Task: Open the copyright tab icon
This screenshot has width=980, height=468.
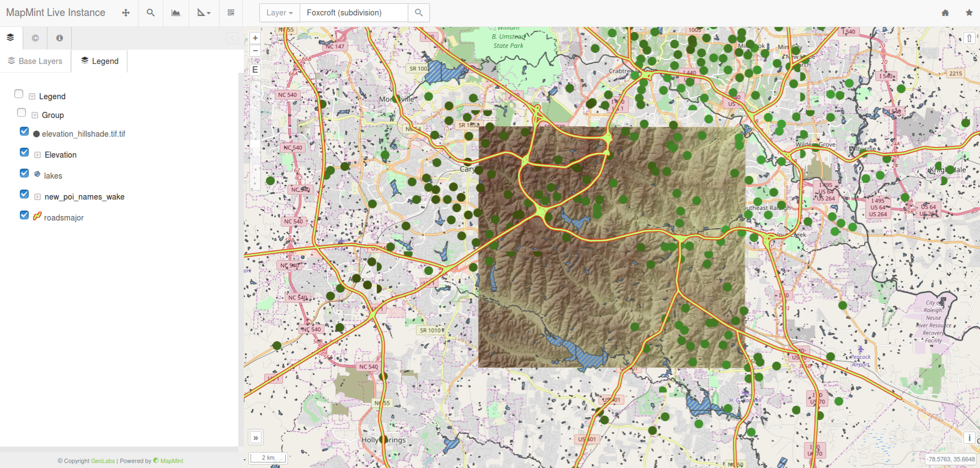Action: [35, 38]
